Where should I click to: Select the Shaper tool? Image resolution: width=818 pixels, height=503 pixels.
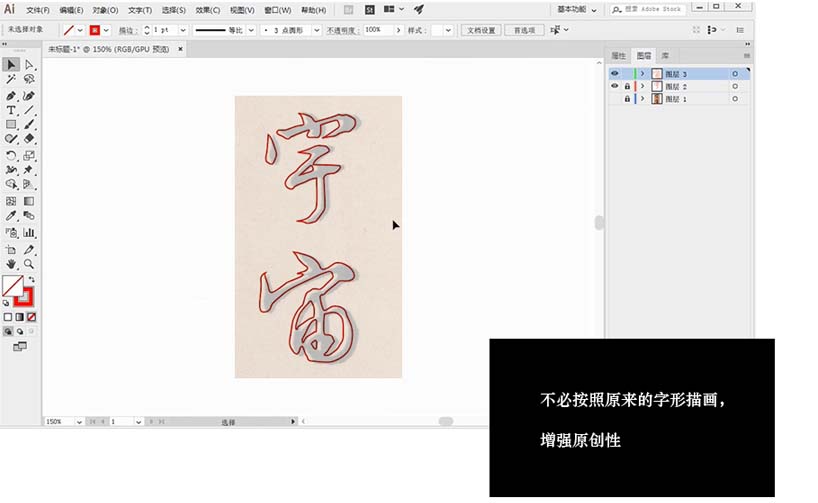pos(11,139)
